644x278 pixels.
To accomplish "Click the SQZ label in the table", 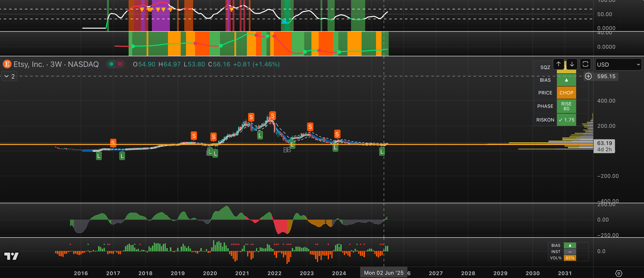I will [x=545, y=67].
